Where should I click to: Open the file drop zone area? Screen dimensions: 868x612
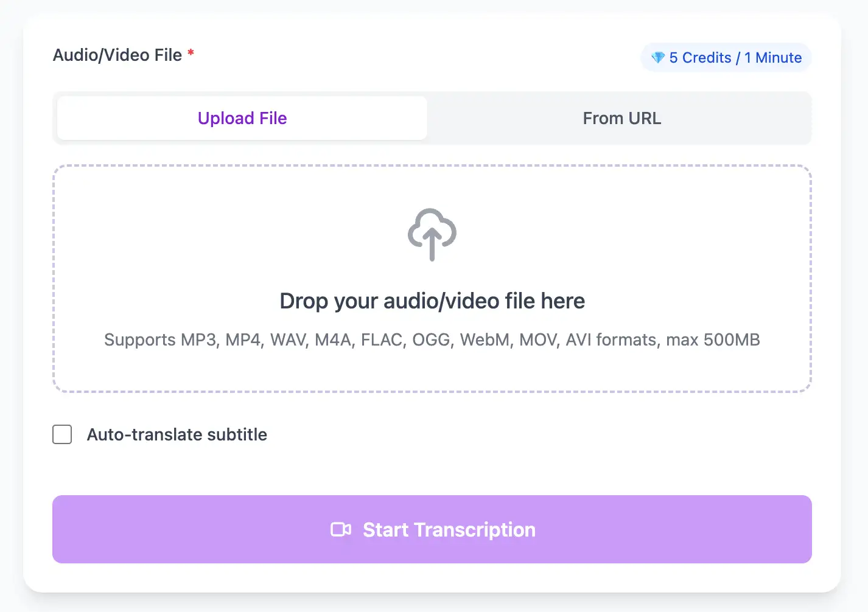(432, 278)
